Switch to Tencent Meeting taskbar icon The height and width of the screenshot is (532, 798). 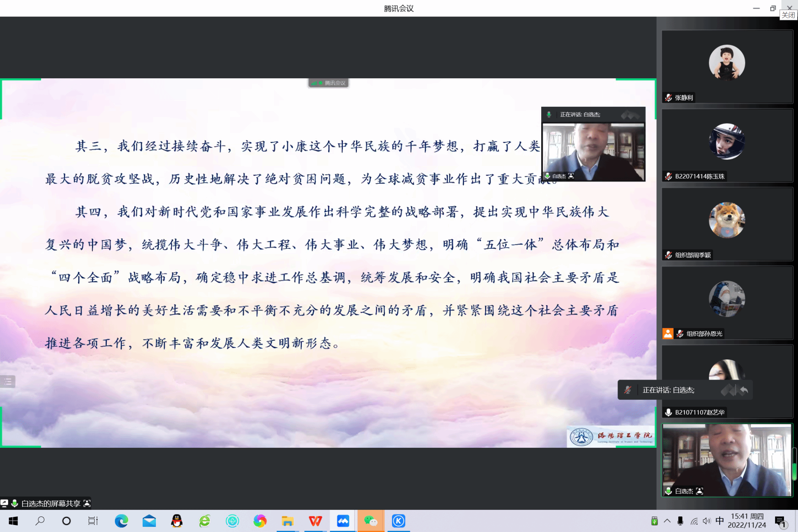tap(343, 521)
